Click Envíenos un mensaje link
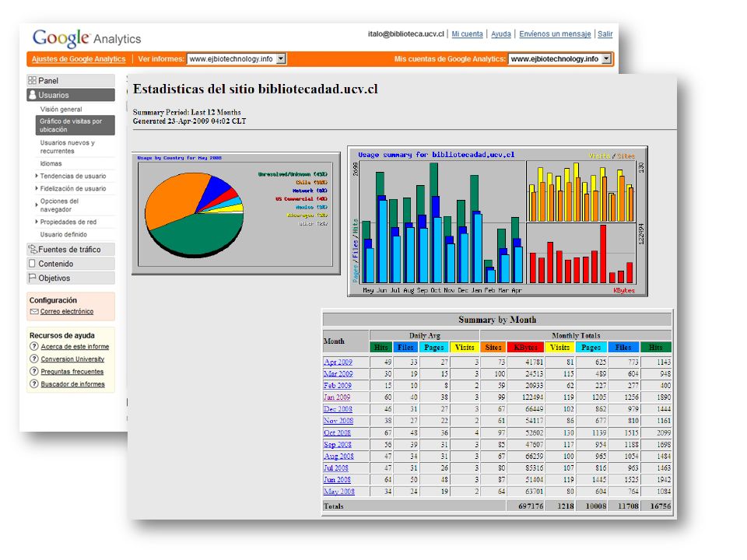The image size is (747, 560). point(555,33)
